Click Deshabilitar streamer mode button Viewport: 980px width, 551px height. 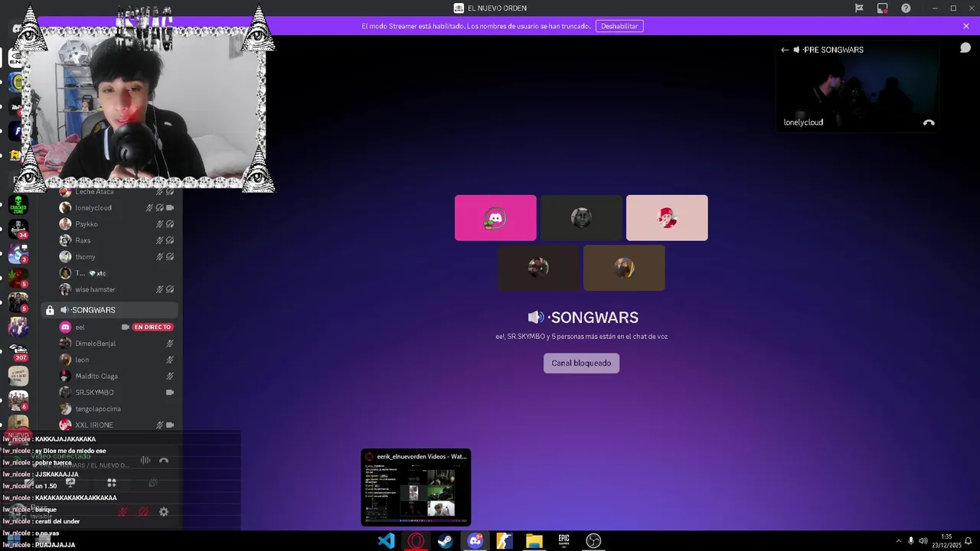(x=619, y=26)
